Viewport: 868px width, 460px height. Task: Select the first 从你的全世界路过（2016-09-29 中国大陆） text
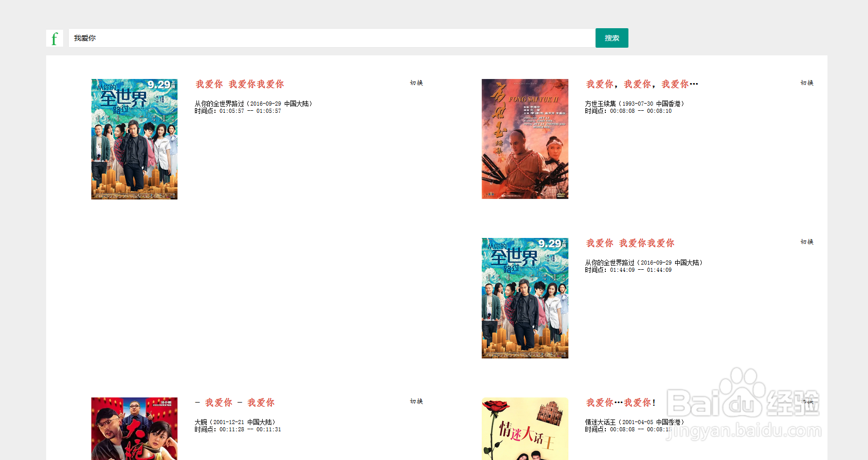point(253,104)
